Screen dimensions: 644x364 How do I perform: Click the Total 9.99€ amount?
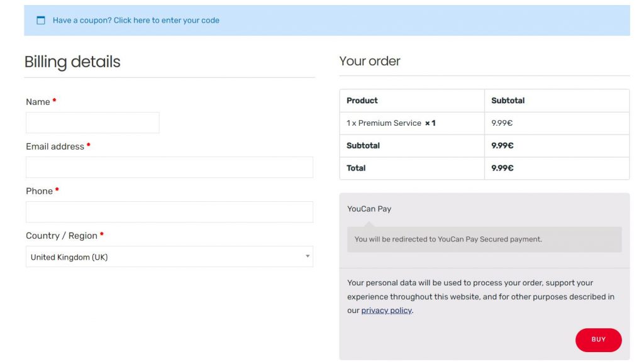[502, 168]
